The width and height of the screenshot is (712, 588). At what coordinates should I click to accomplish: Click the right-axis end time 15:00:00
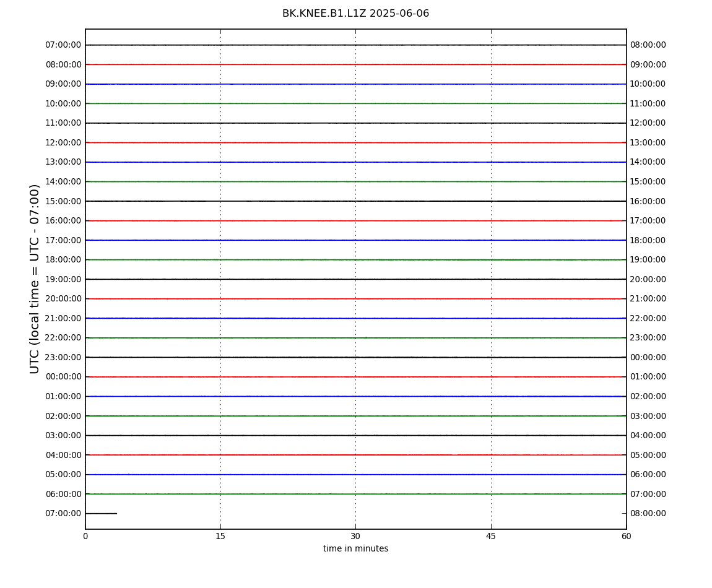pos(648,181)
